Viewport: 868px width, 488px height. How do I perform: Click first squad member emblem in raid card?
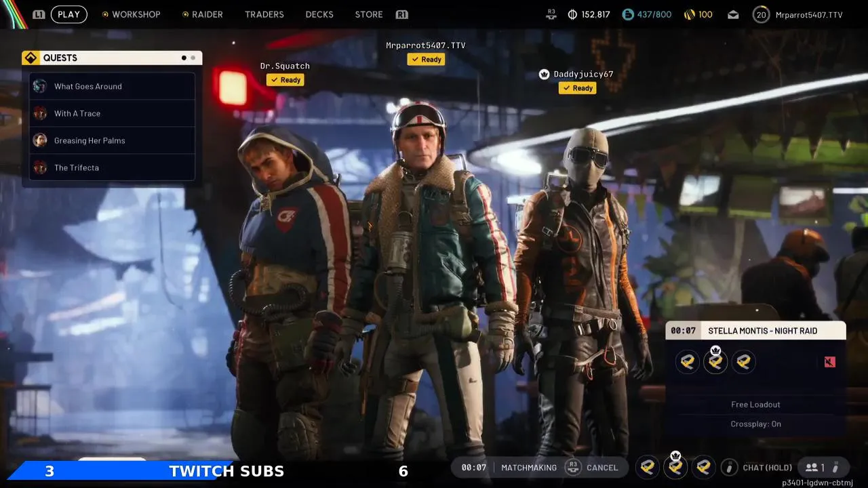(688, 362)
